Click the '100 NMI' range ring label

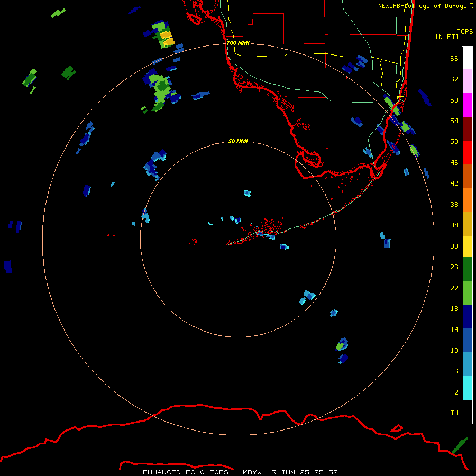238,43
